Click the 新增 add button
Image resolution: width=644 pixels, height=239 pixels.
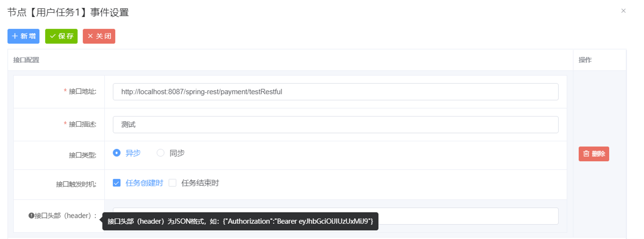coord(23,37)
